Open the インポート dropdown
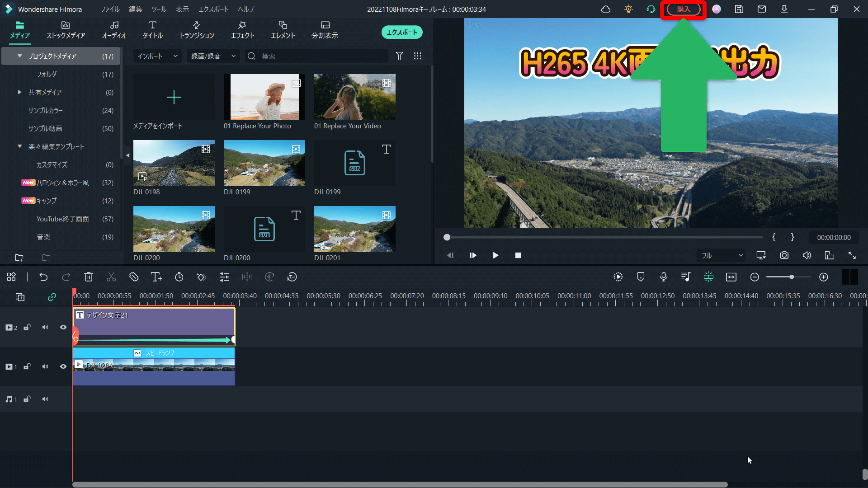 [157, 56]
